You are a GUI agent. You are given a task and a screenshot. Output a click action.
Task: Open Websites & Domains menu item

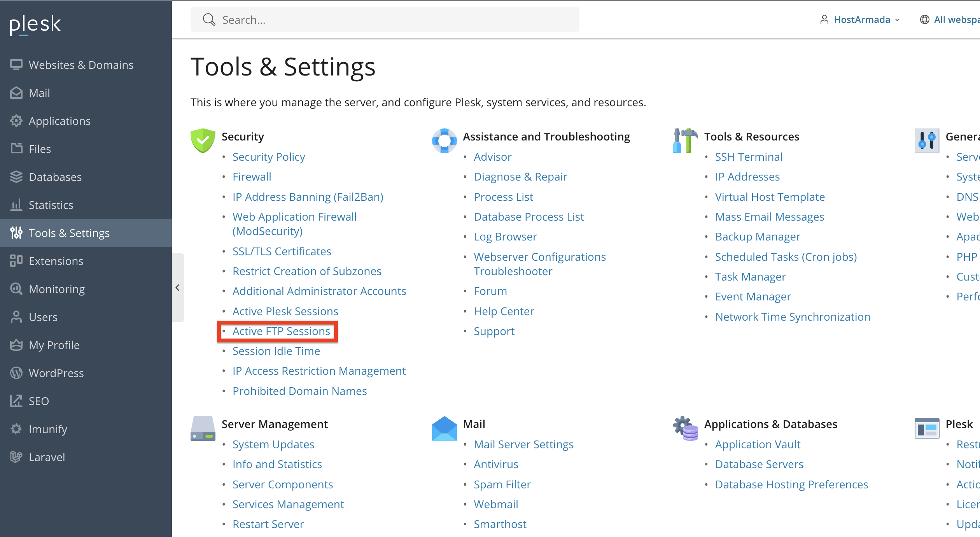tap(86, 65)
